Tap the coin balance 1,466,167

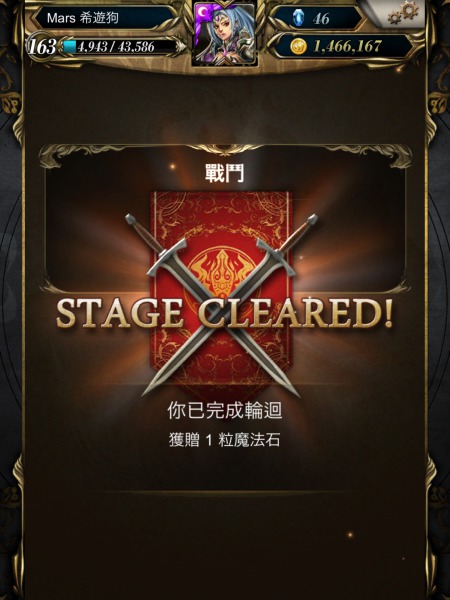pos(347,47)
